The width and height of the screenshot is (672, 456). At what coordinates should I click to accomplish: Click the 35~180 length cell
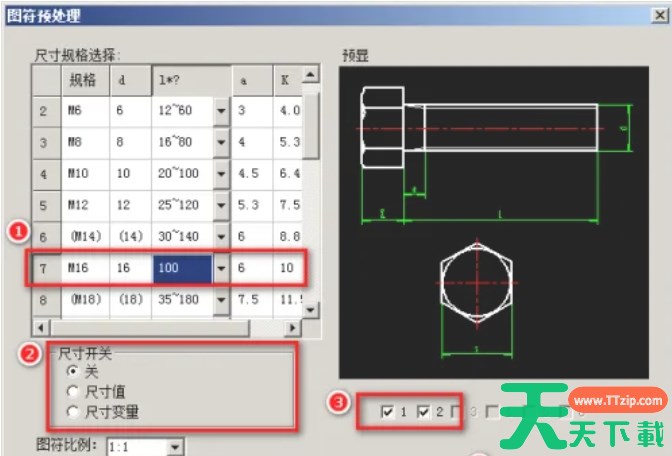pos(182,300)
